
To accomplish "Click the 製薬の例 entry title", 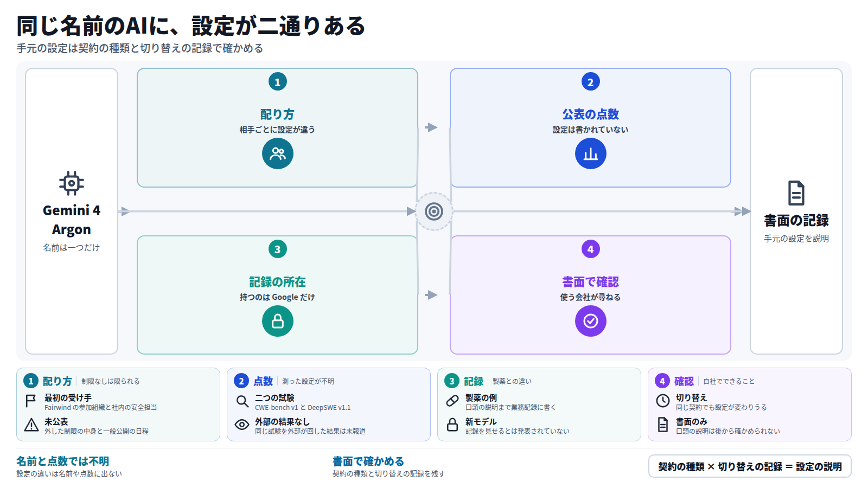I will pyautogui.click(x=481, y=397).
